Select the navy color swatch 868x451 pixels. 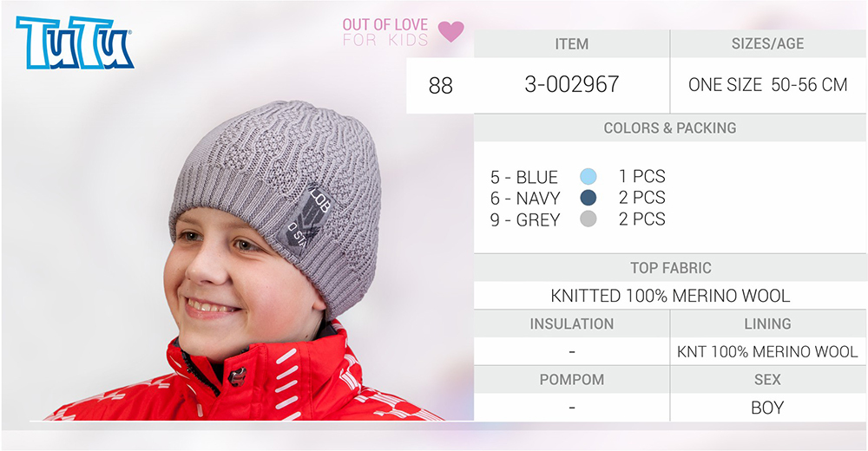pyautogui.click(x=589, y=198)
